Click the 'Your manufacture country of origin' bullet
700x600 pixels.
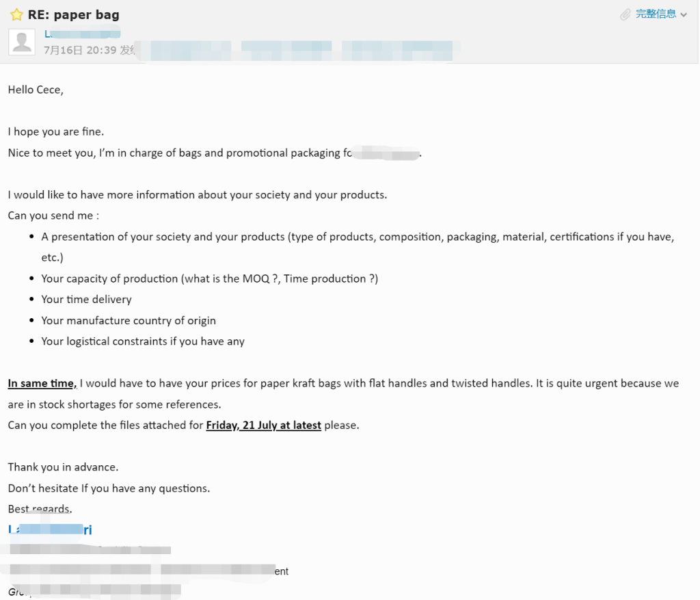(x=128, y=320)
